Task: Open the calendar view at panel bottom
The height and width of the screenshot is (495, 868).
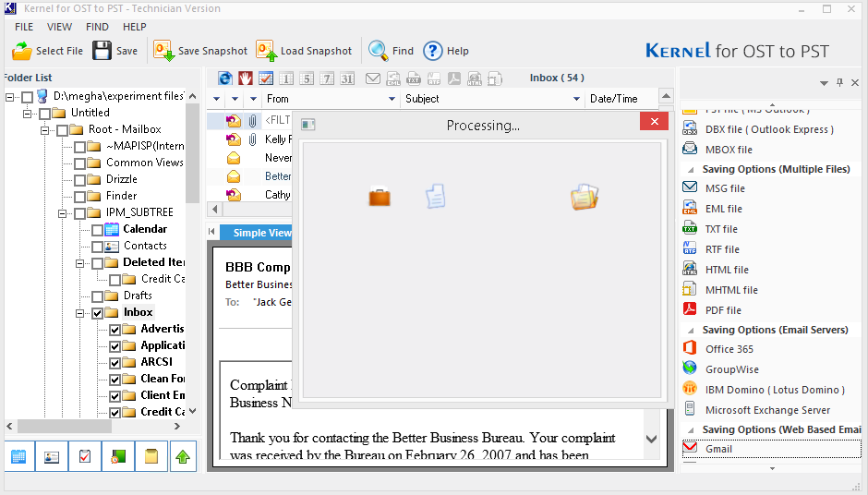Action: click(x=18, y=456)
